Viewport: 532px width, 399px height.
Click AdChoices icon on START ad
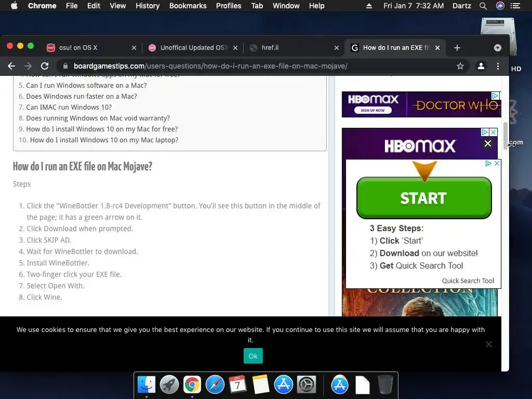[488, 163]
